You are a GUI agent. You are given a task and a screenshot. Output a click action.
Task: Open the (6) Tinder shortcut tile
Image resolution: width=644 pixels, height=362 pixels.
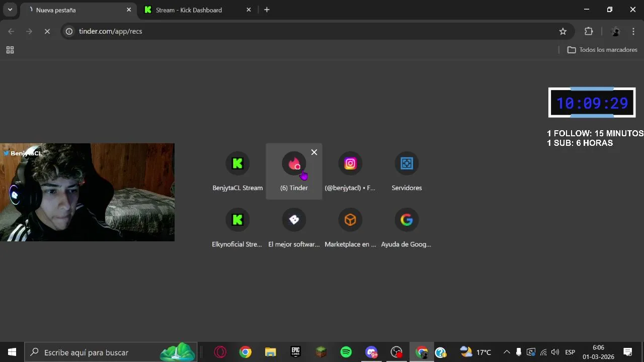tap(294, 171)
